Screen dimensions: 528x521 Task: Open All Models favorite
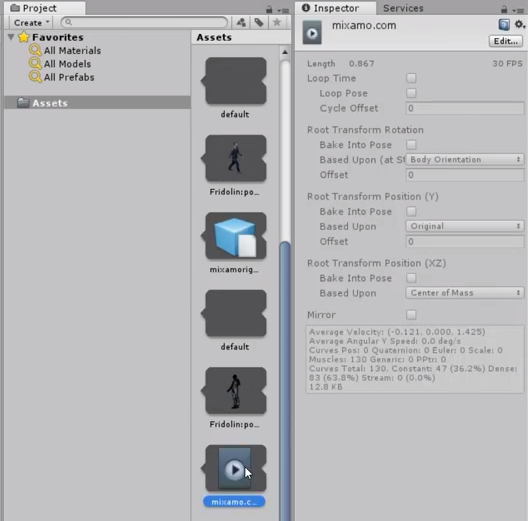click(67, 64)
